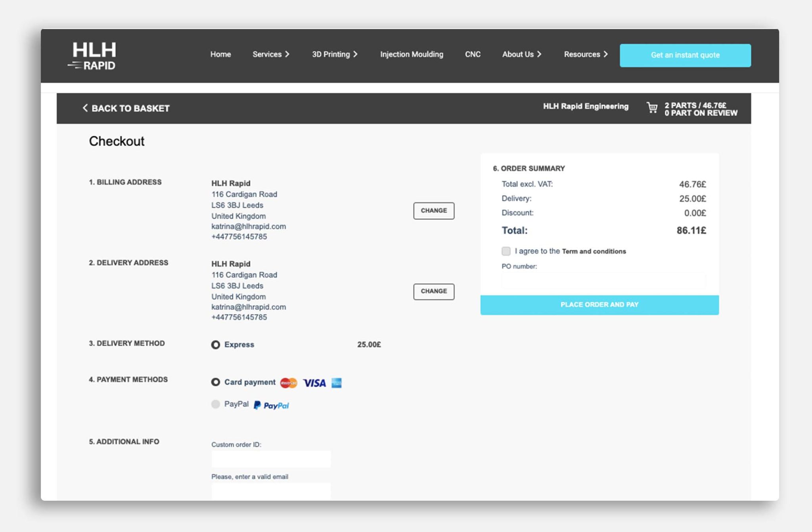Expand the Services menu chevron
Viewport: 812px width, 532px height.
(x=287, y=54)
